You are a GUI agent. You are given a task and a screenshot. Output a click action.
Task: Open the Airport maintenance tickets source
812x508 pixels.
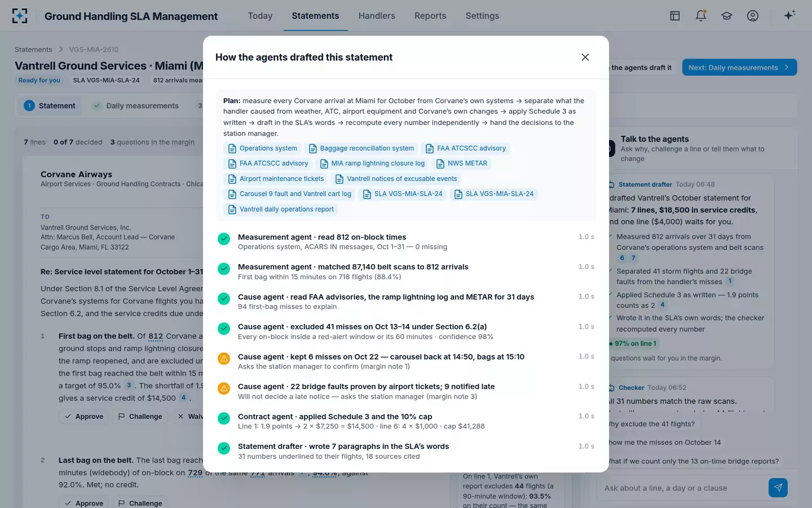tap(276, 179)
